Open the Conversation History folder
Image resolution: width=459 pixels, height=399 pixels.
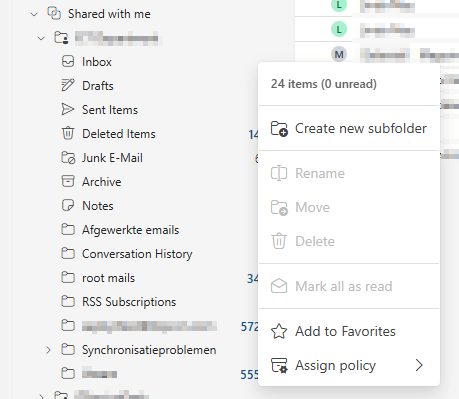tap(137, 254)
